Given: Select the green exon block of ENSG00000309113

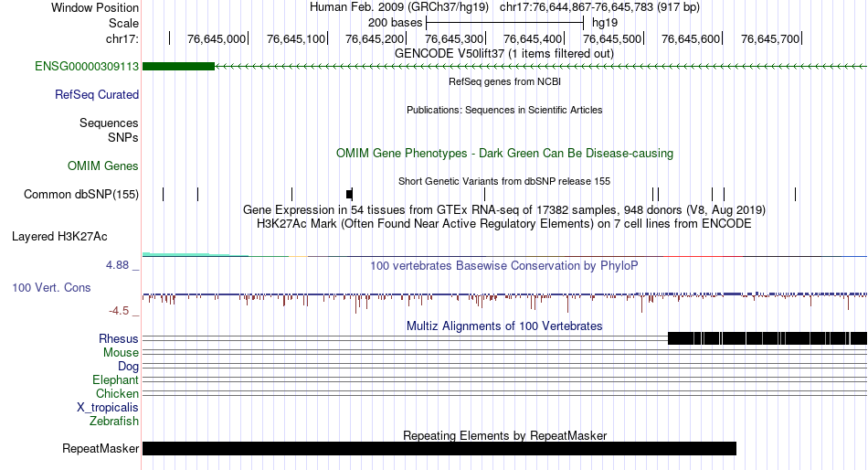Looking at the screenshot, I should tap(178, 67).
